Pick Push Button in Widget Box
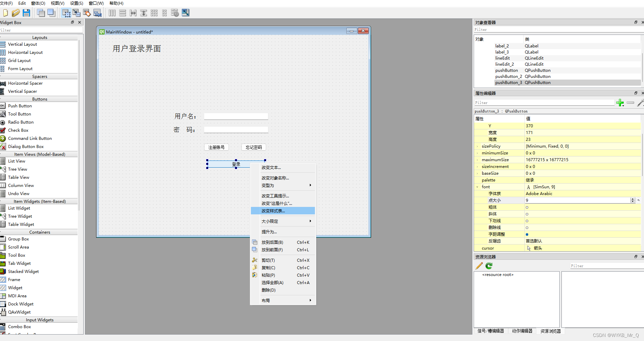 pos(20,106)
